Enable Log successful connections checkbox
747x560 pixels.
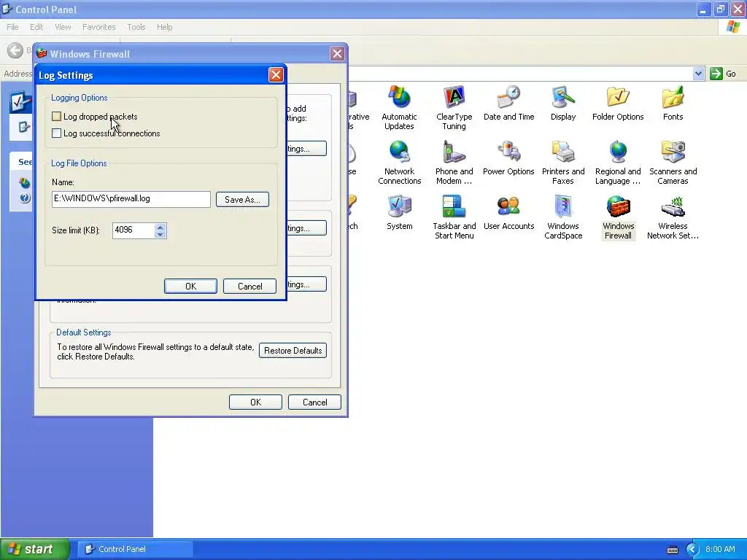(56, 133)
